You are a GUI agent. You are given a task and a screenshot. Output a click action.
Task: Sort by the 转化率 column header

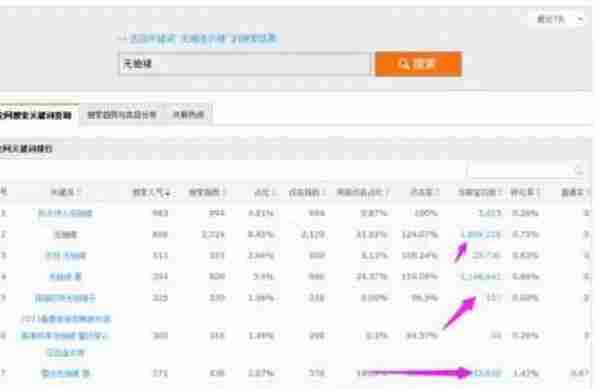pos(525,192)
